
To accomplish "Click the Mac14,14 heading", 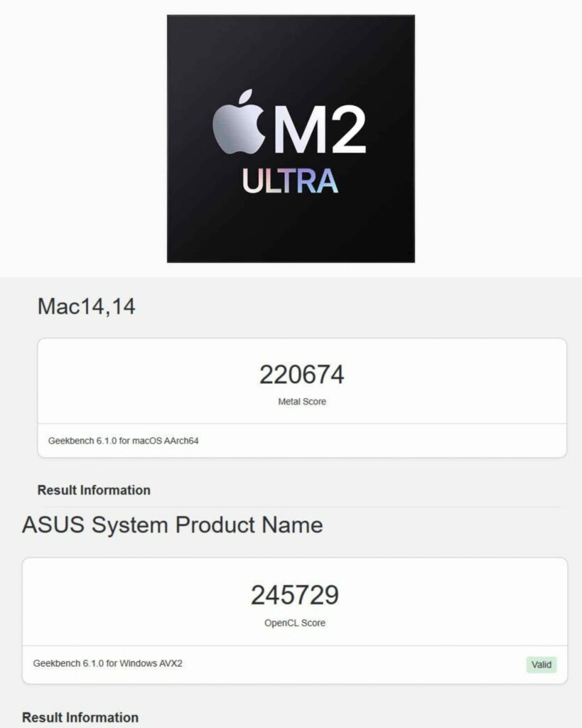I will pyautogui.click(x=86, y=306).
